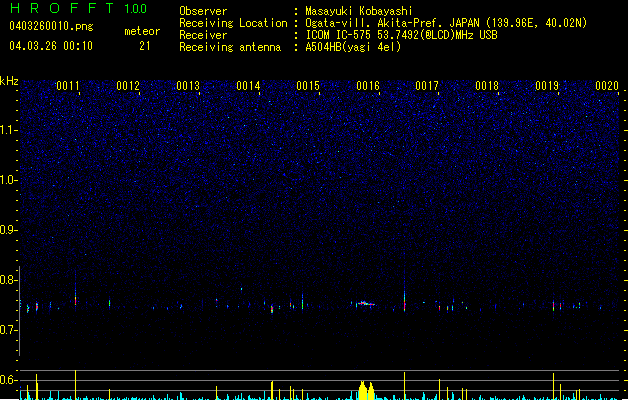Select location Ogata-vill. Akita-Pref. JAPAN text
The width and height of the screenshot is (629, 400).
click(x=446, y=23)
